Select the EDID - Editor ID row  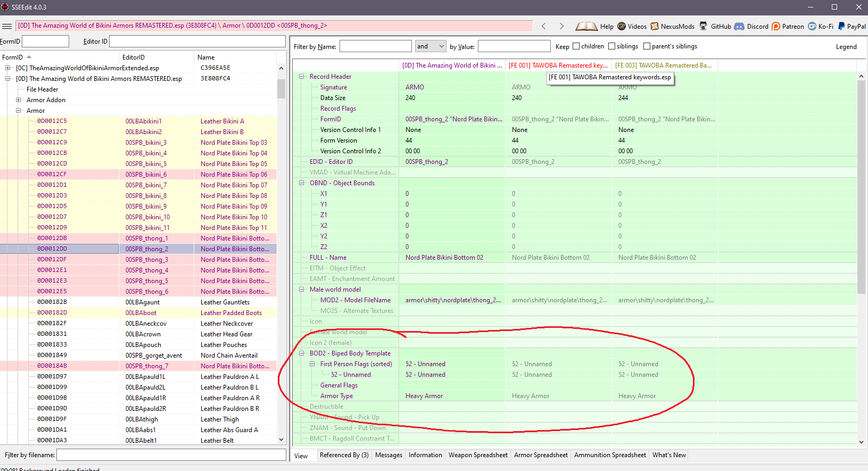pyautogui.click(x=575, y=162)
